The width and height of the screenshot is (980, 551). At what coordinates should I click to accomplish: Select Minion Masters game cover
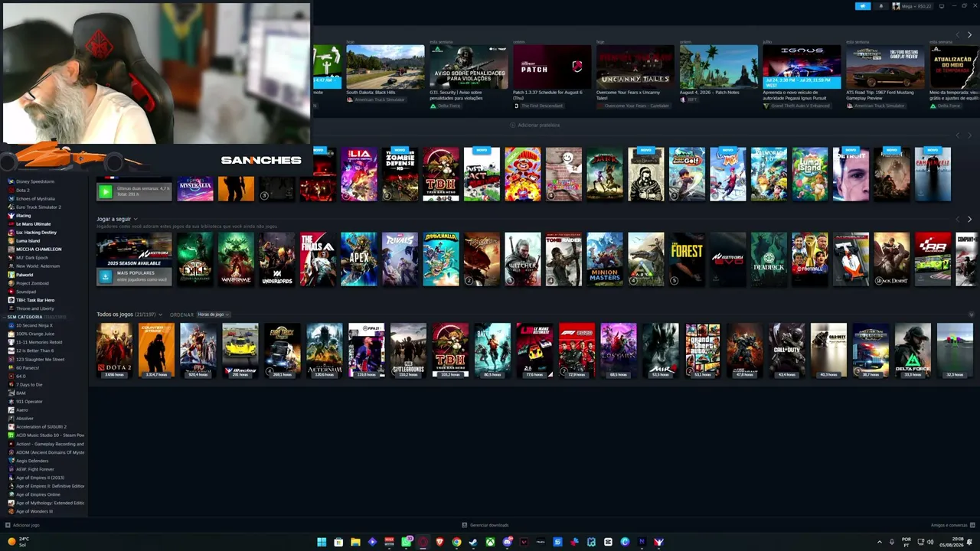[605, 259]
